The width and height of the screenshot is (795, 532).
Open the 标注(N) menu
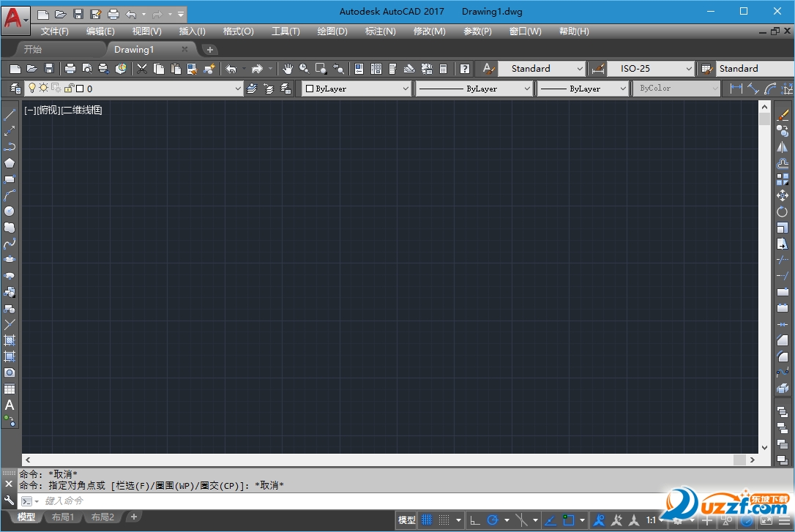point(380,31)
